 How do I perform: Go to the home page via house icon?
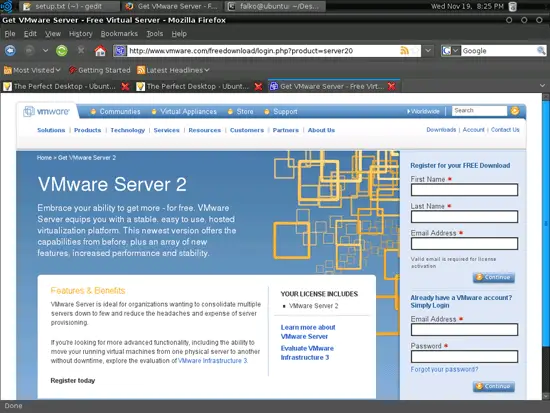[100, 51]
